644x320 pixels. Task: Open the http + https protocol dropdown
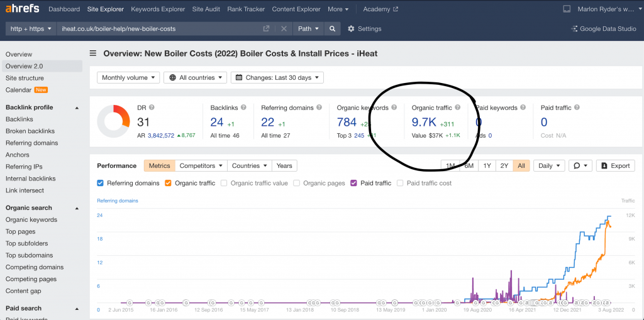(31, 29)
